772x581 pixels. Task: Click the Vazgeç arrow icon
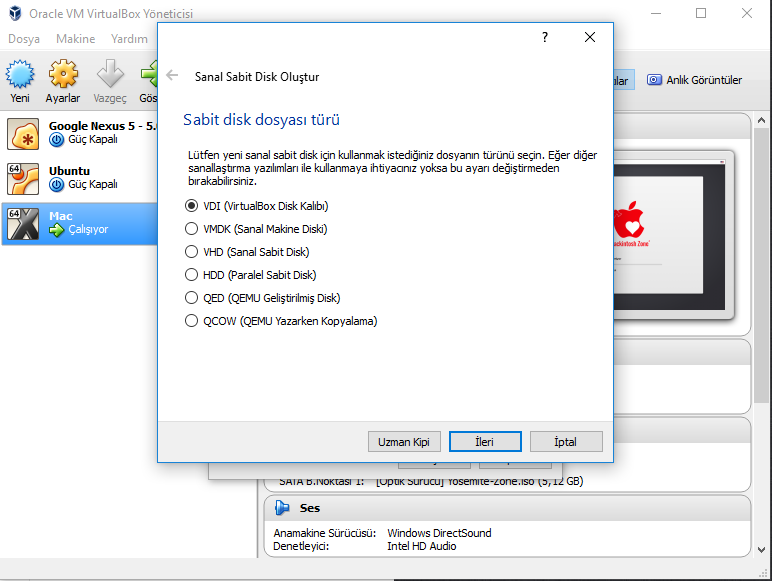110,74
